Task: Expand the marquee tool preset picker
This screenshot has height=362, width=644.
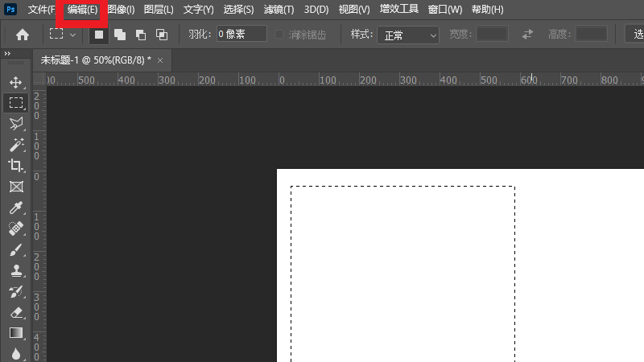Action: click(x=63, y=35)
